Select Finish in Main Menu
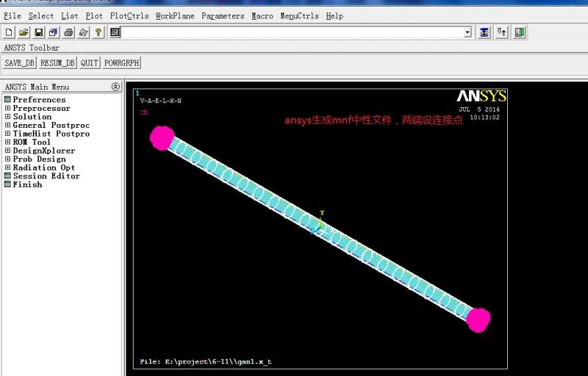Viewport: 588px width, 376px height. [27, 184]
